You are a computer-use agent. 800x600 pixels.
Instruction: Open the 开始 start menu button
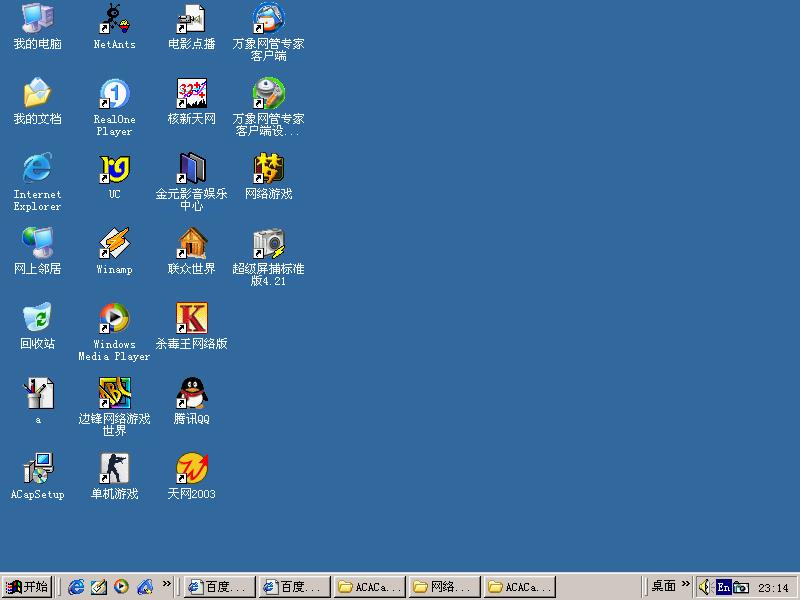(27, 587)
